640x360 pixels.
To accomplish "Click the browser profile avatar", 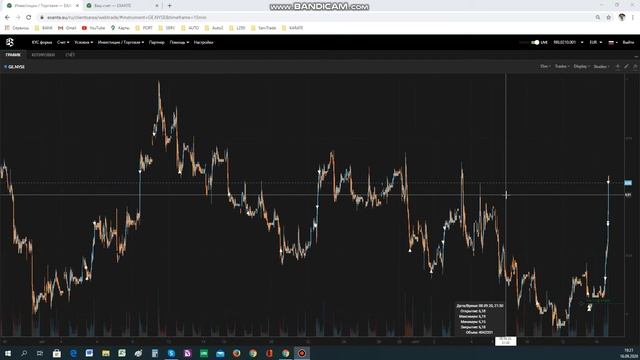I will (x=622, y=17).
